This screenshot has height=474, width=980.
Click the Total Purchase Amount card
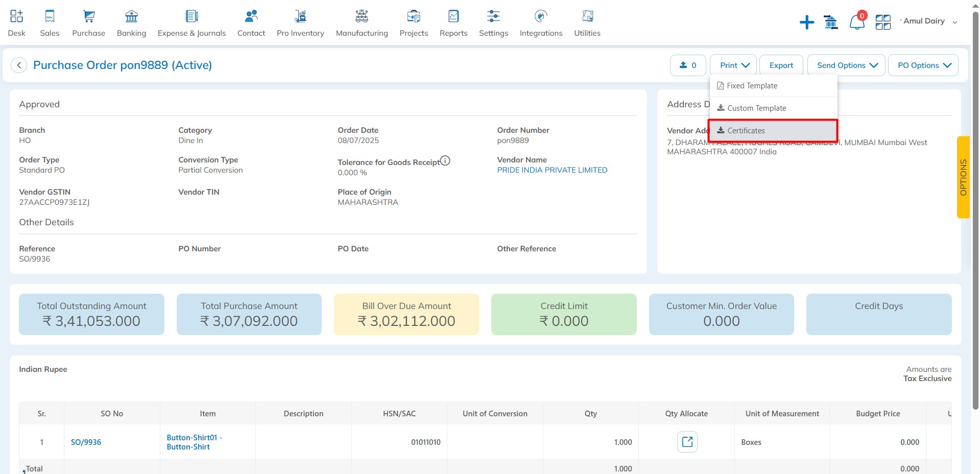[249, 314]
